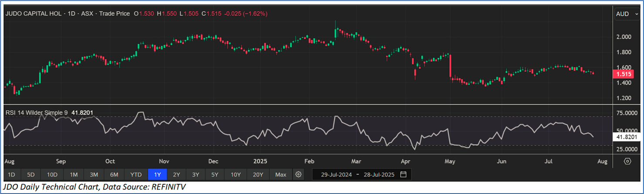The width and height of the screenshot is (644, 194).
Task: Set chart range to 2Y
Action: 176,174
